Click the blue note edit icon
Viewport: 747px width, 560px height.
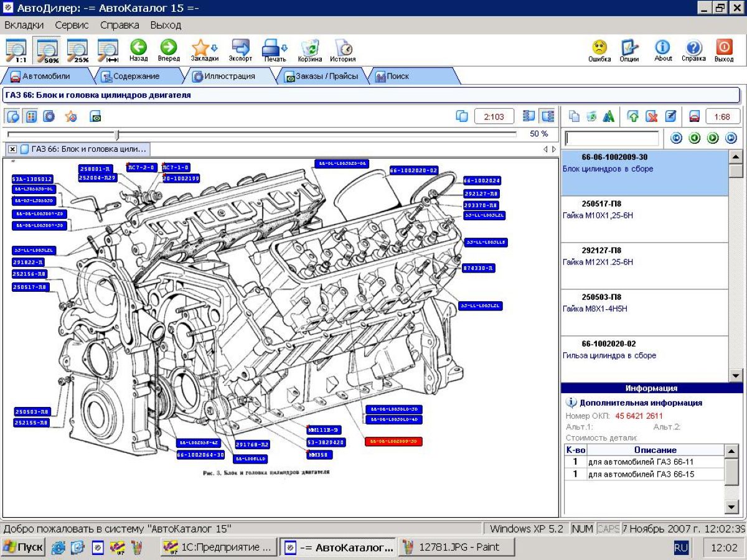670,116
